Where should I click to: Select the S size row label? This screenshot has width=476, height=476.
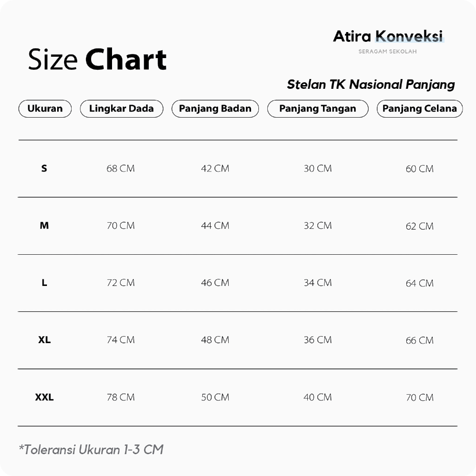point(44,168)
